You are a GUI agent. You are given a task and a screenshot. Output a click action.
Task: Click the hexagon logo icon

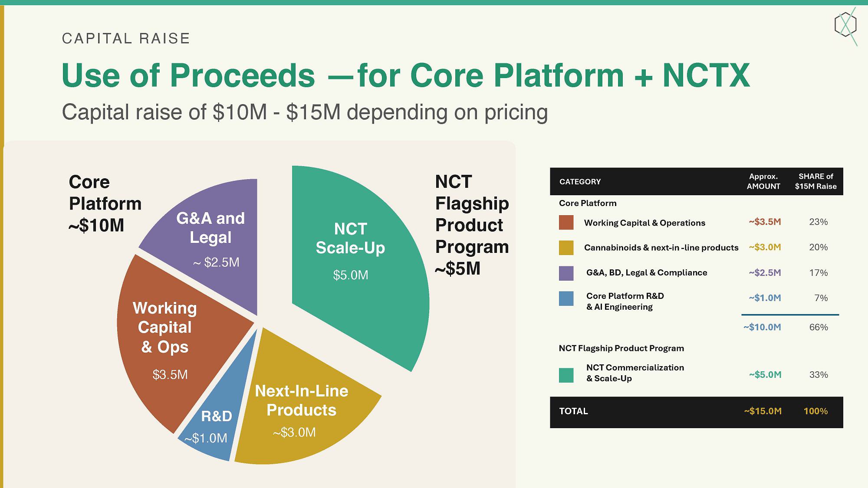tap(845, 26)
